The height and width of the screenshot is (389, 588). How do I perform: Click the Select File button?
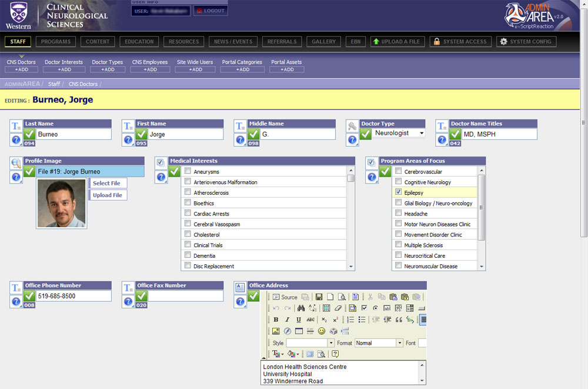point(106,183)
